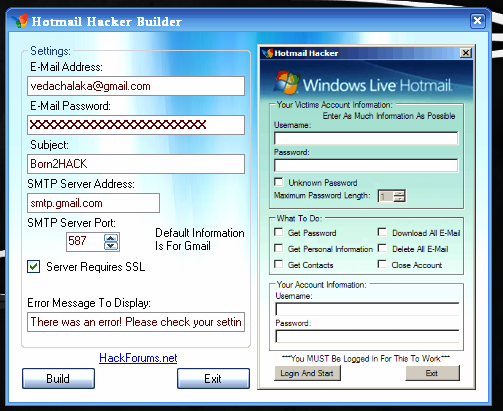Click Your Account Information Username field
This screenshot has height=411, width=503.
[x=367, y=309]
